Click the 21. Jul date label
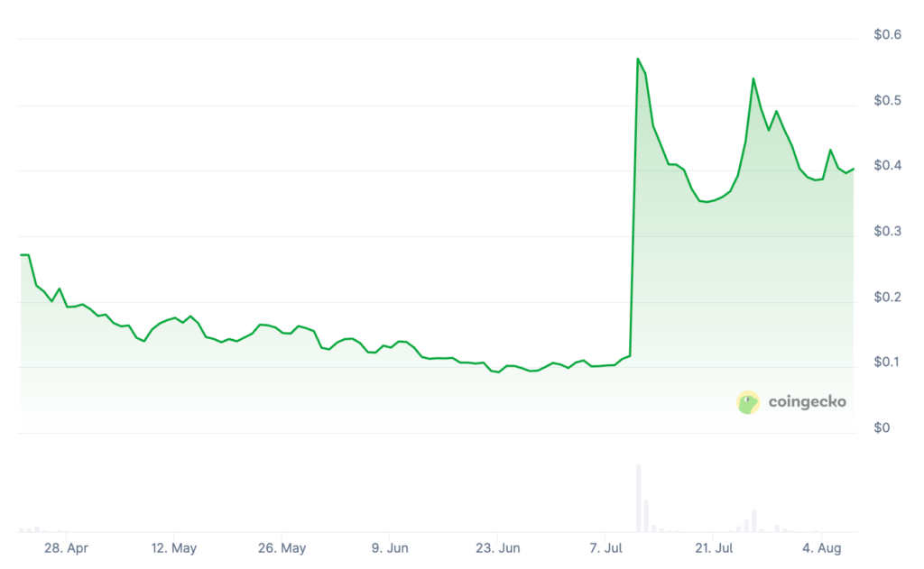Image resolution: width=924 pixels, height=569 pixels. coord(713,548)
